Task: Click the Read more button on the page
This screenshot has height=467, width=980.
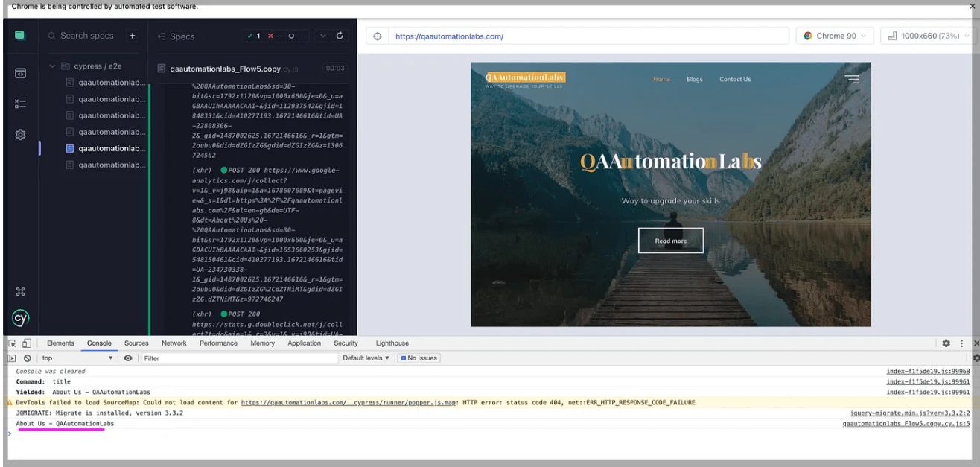Action: click(670, 241)
